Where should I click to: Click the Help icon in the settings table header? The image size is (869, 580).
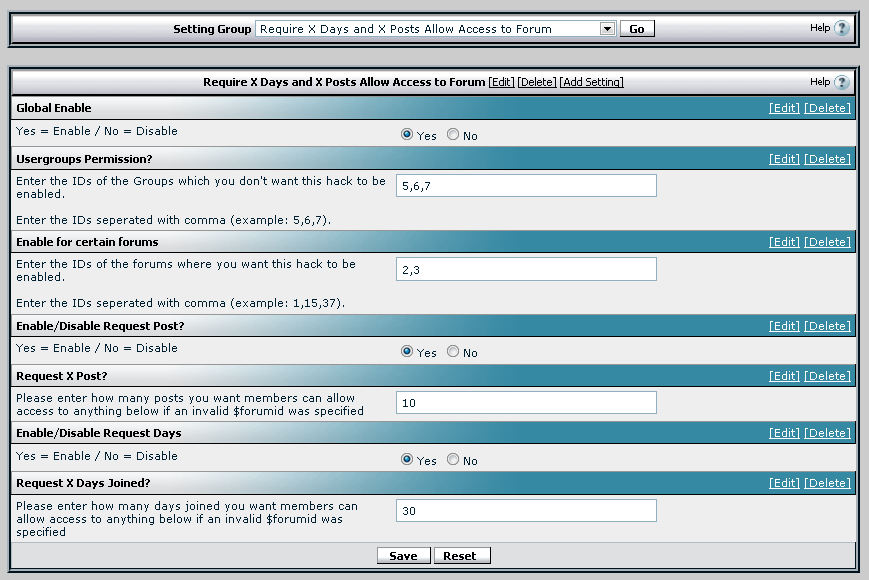pyautogui.click(x=842, y=82)
